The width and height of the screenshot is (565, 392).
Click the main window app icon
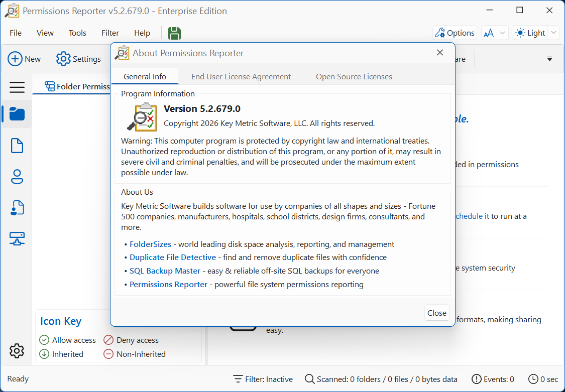tap(12, 11)
